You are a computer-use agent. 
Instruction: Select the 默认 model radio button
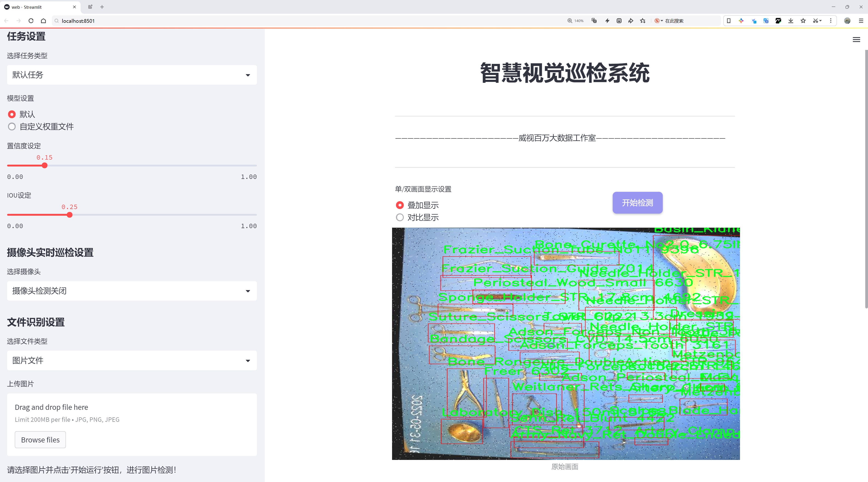tap(12, 114)
